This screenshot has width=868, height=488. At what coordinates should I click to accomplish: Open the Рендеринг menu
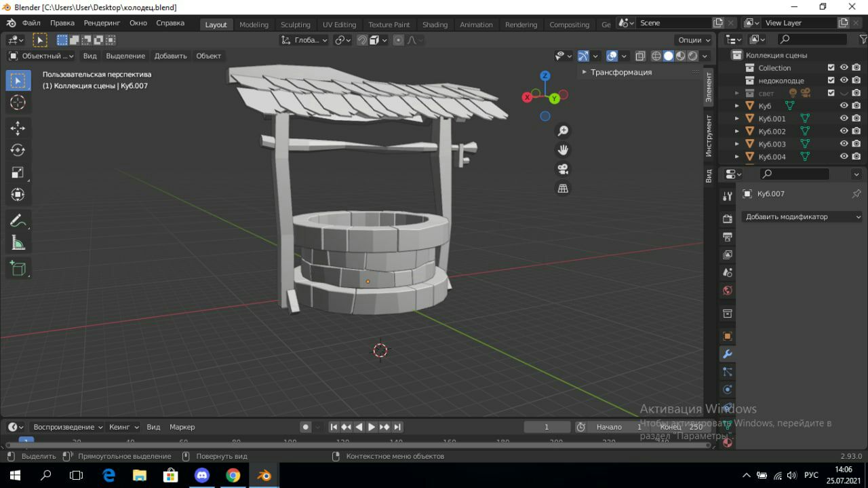click(x=102, y=23)
